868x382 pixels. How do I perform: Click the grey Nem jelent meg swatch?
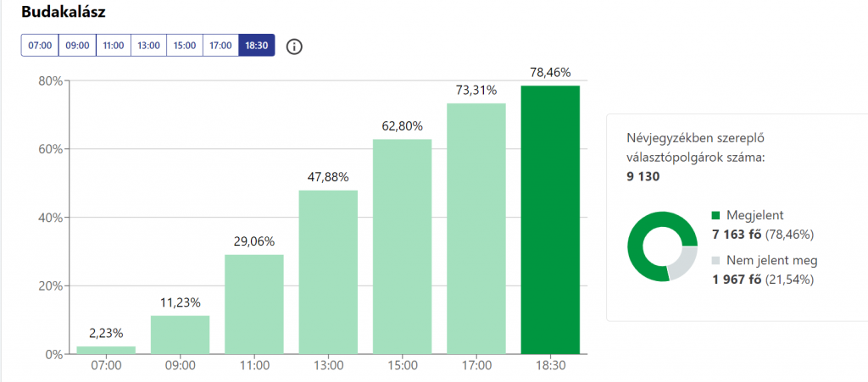pyautogui.click(x=716, y=262)
